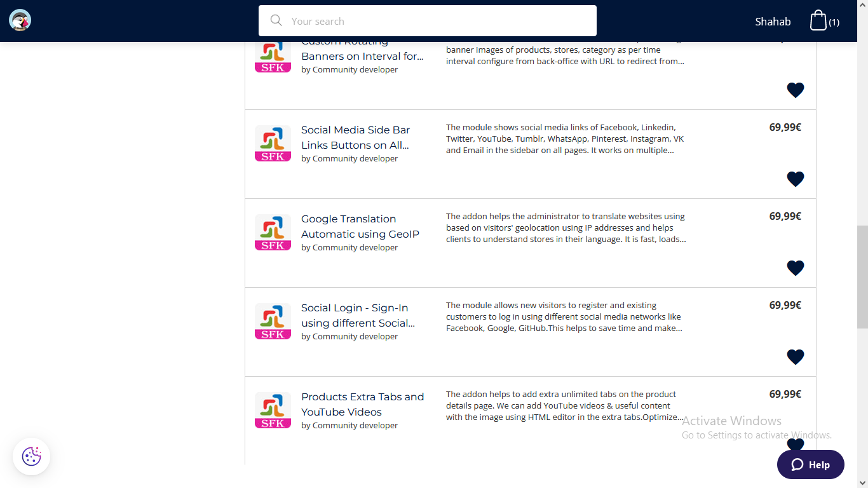Open Products Extra Tabs and YouTube Videos page

[x=363, y=404]
